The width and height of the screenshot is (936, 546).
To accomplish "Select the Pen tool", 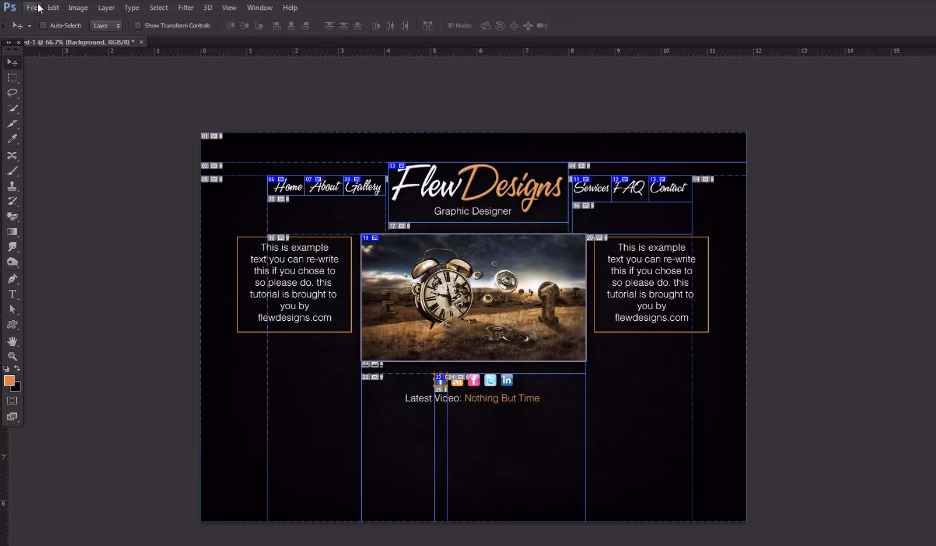I will tap(12, 279).
